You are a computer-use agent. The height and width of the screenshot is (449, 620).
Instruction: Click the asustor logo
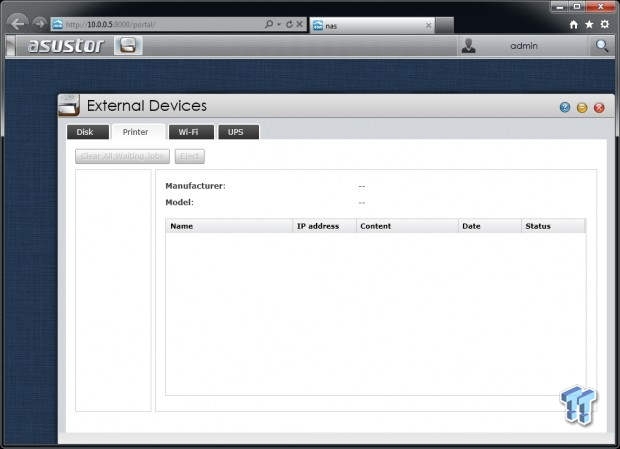66,46
